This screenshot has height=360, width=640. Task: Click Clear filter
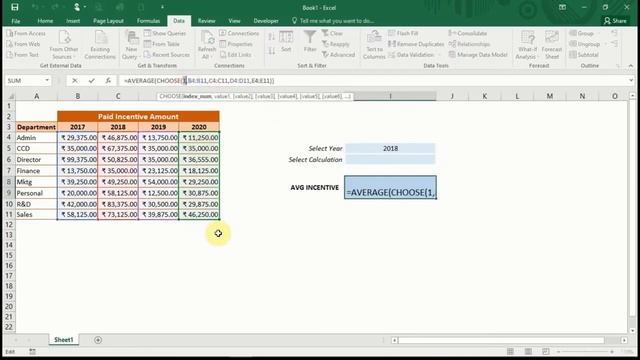332,33
